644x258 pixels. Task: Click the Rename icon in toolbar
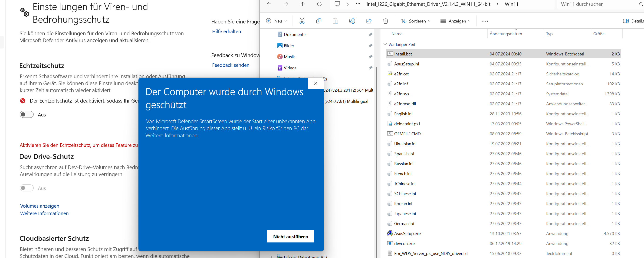pyautogui.click(x=352, y=21)
